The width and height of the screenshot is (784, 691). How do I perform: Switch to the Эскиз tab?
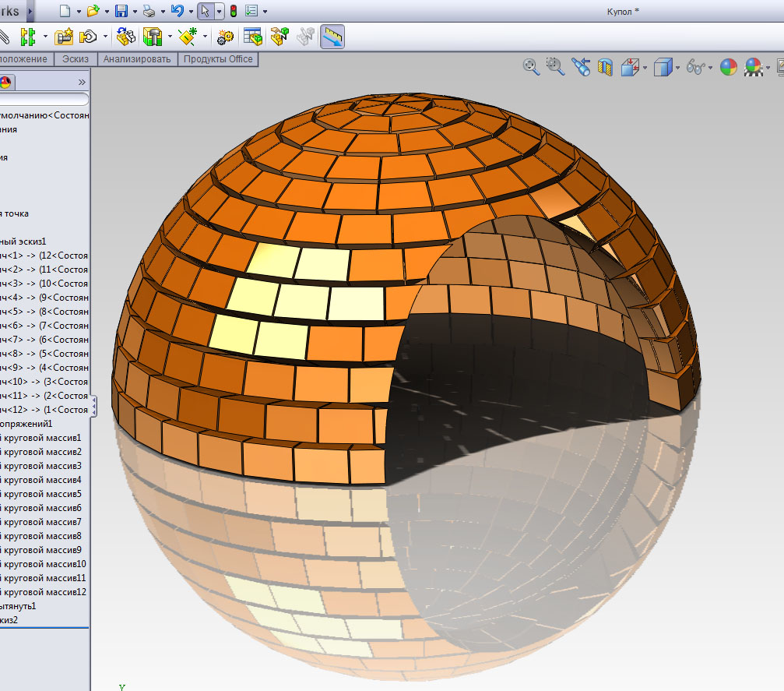point(76,59)
